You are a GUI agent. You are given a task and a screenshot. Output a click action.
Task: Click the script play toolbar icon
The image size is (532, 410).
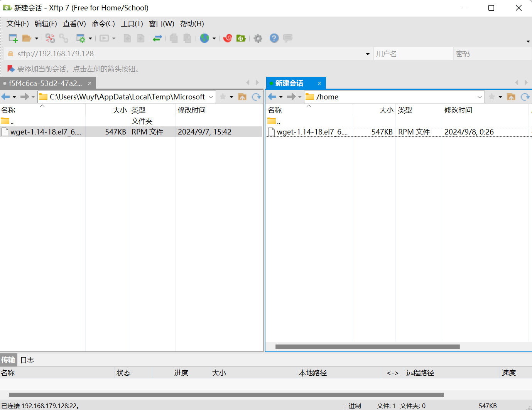click(x=104, y=38)
